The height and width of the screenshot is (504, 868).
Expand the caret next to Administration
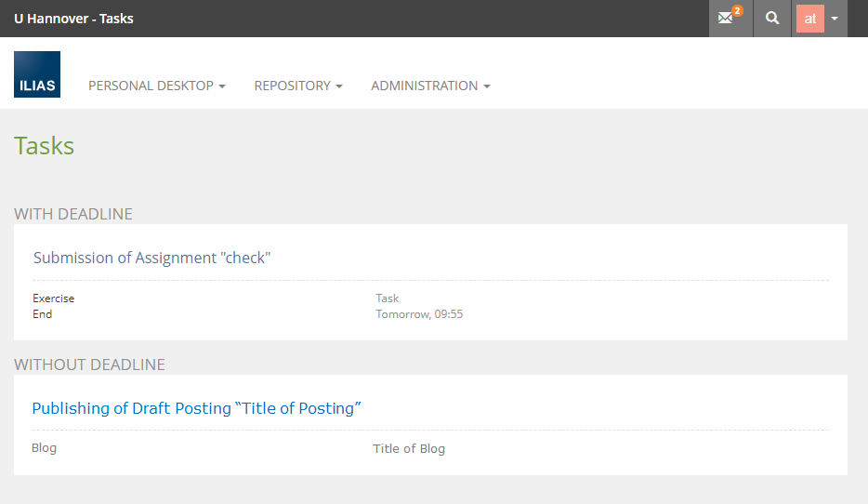tap(487, 86)
